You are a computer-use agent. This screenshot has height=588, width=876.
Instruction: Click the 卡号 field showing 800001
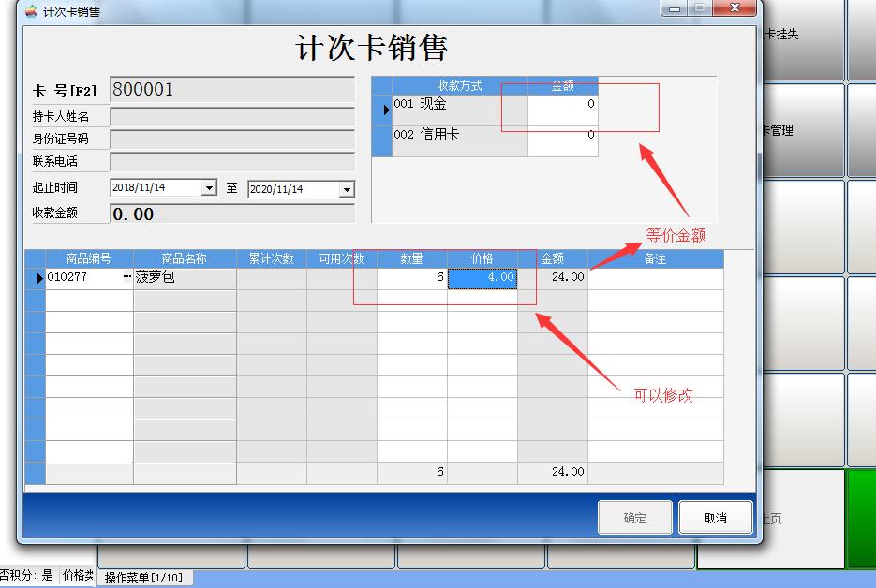(x=232, y=89)
